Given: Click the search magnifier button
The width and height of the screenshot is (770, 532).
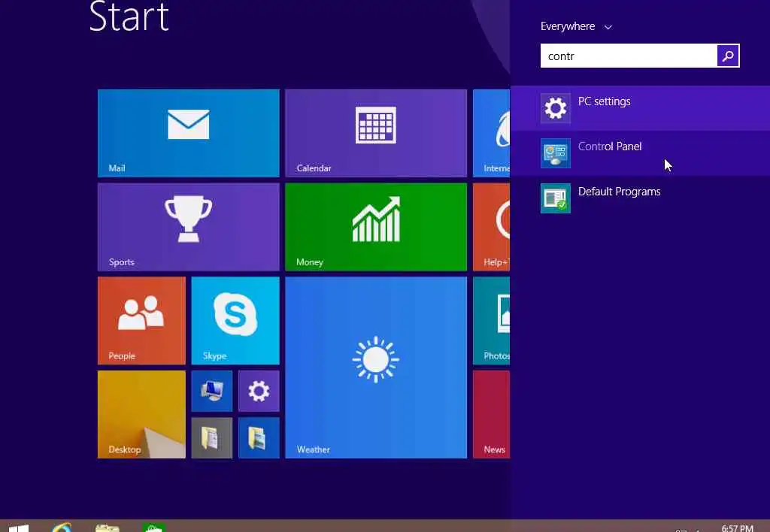Looking at the screenshot, I should pos(728,56).
